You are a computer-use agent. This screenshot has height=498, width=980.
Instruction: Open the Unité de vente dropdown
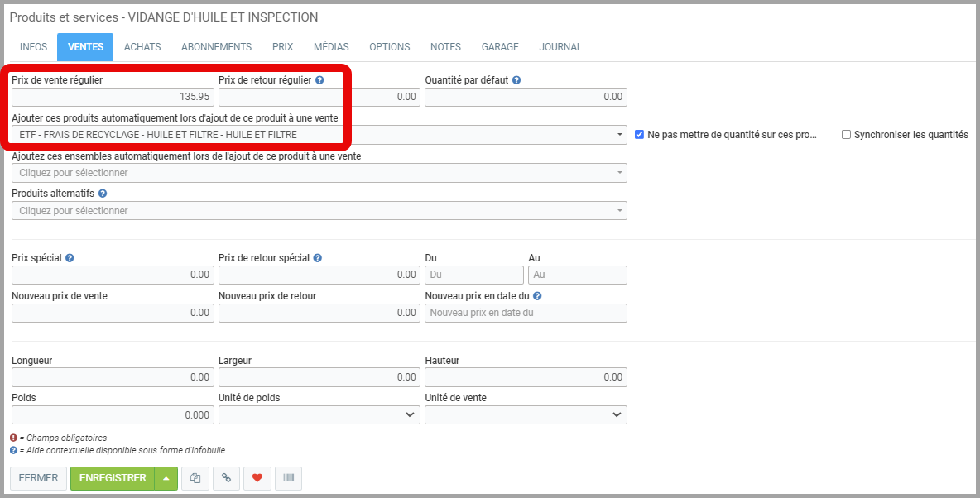pos(526,414)
